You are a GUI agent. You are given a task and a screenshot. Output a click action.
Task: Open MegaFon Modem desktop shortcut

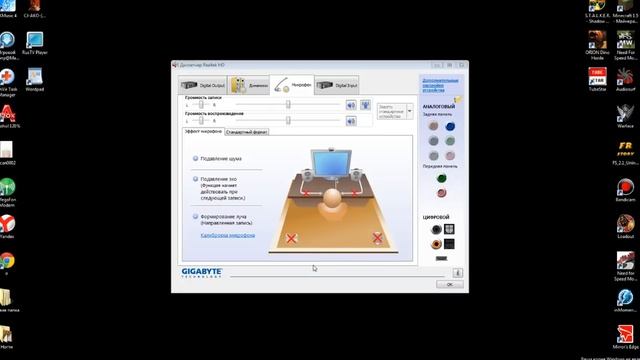[x=7, y=193]
